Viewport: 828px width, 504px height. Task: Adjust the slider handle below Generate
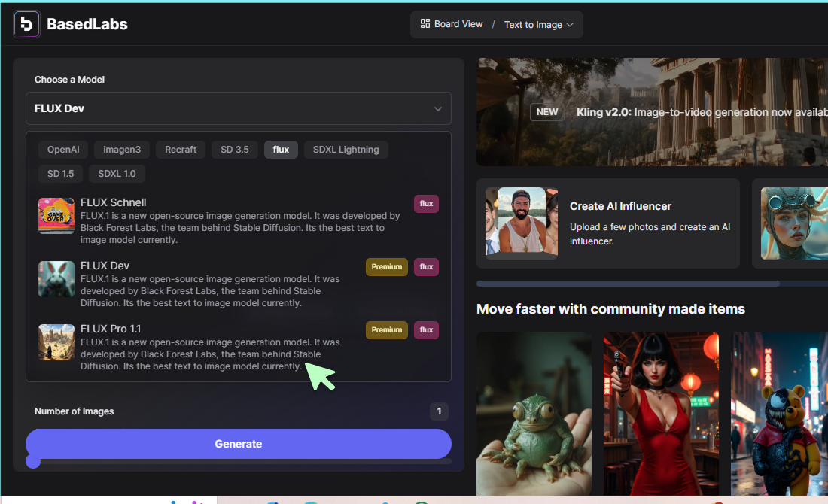(33, 461)
